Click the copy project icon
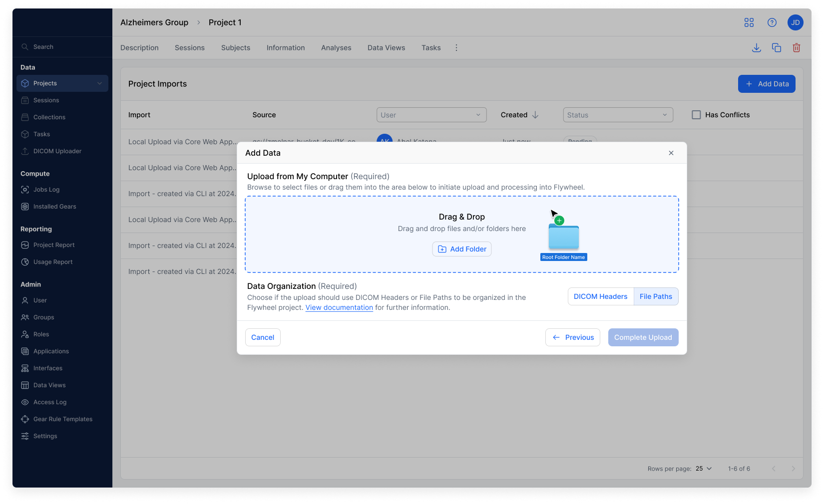 777,48
